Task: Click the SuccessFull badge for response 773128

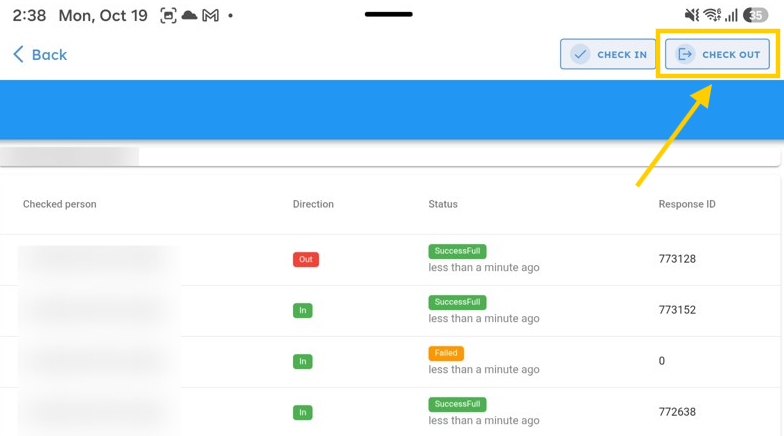Action: click(457, 251)
